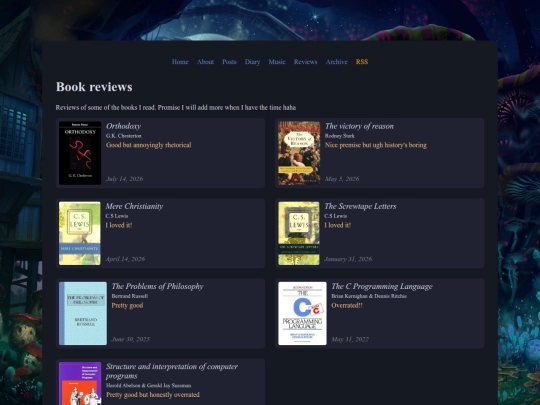Open the Posts section

[229, 62]
